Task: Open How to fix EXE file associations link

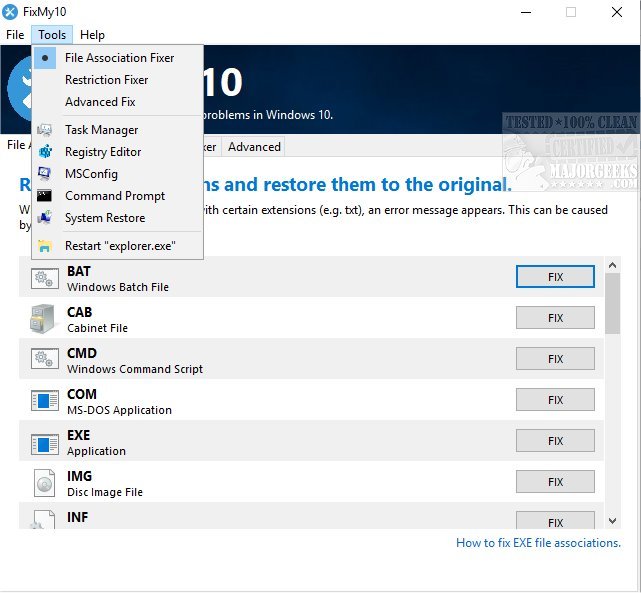Action: [x=538, y=543]
